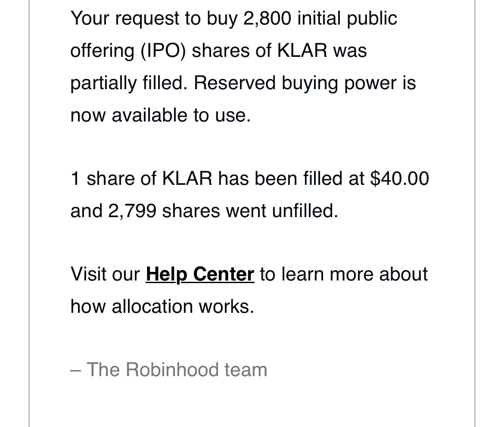Click the "now available to use." line
Viewport: 504px width, 427px height.
pyautogui.click(x=160, y=115)
